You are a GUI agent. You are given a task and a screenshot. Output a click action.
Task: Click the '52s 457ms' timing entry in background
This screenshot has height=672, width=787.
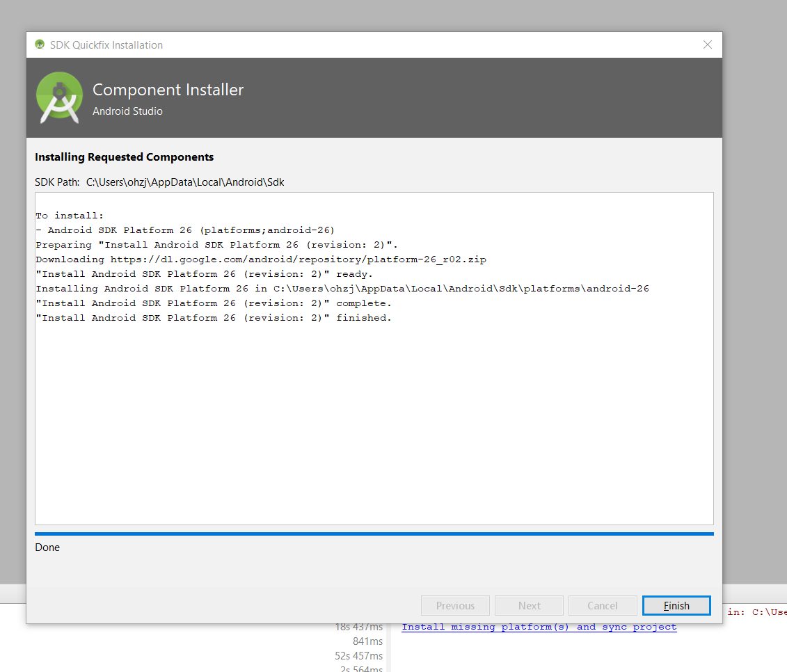point(358,656)
